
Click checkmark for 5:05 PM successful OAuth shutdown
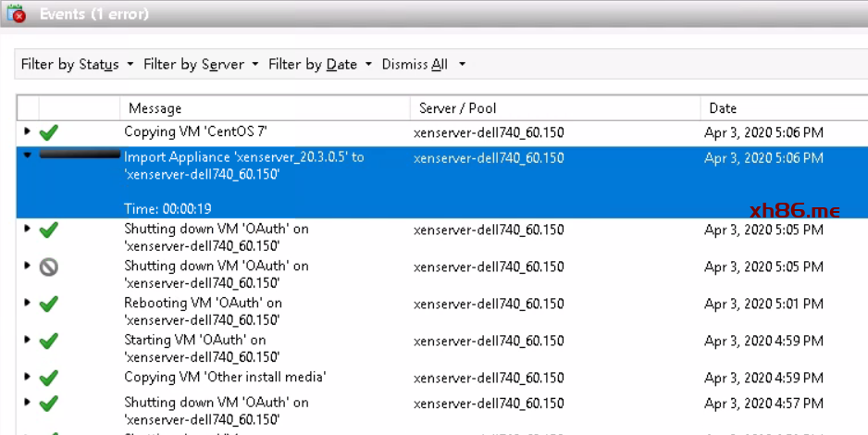click(x=49, y=230)
